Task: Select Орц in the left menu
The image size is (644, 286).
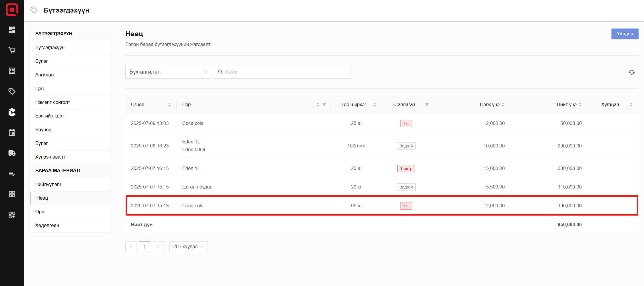Action: coord(40,212)
